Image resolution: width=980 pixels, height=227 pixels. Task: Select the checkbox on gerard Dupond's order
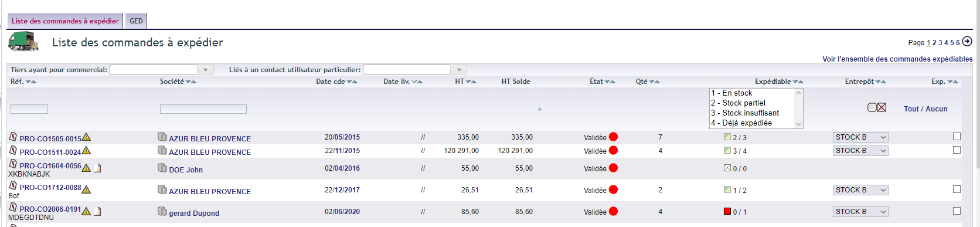(x=957, y=211)
